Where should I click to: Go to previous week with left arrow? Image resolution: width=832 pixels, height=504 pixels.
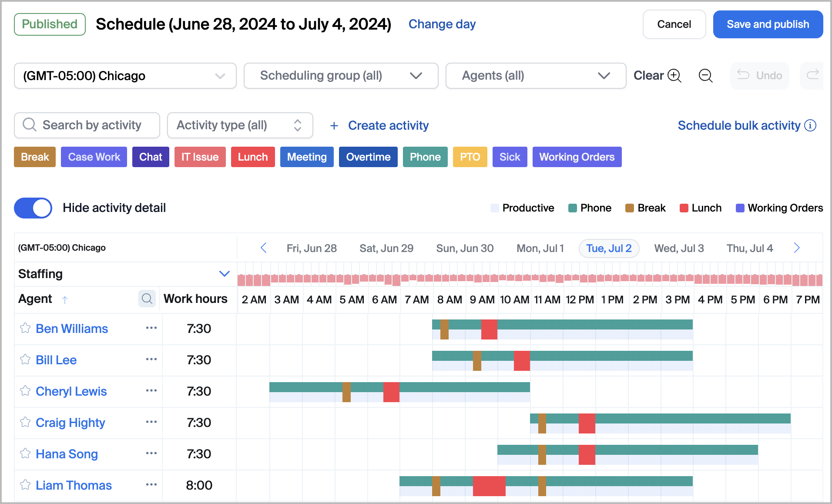pos(264,248)
